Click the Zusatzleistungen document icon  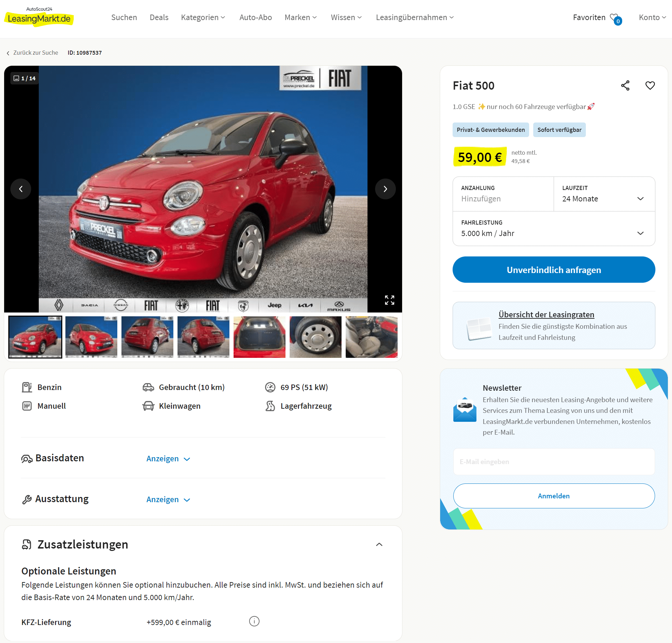point(27,544)
